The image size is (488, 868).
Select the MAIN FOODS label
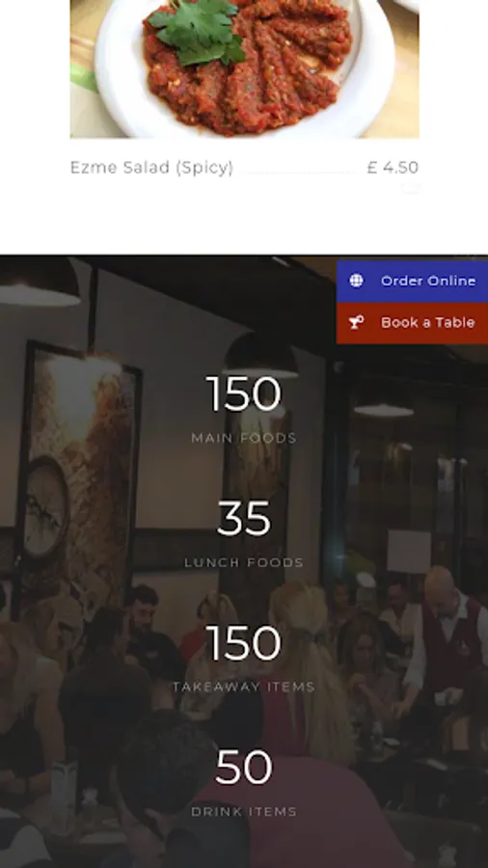coord(244,438)
